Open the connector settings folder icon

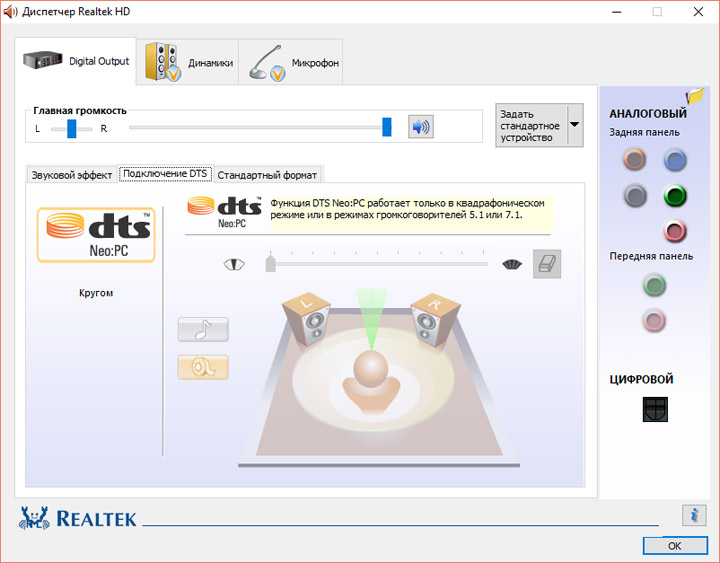695,96
